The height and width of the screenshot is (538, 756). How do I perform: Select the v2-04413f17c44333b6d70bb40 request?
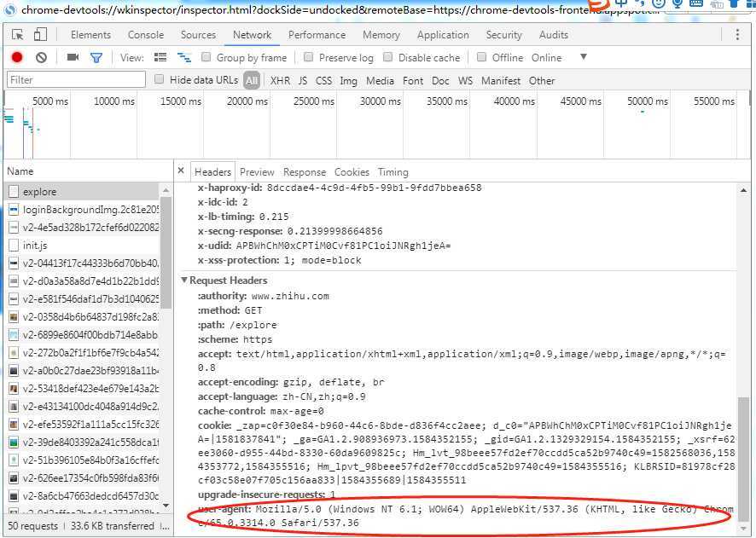(83, 263)
